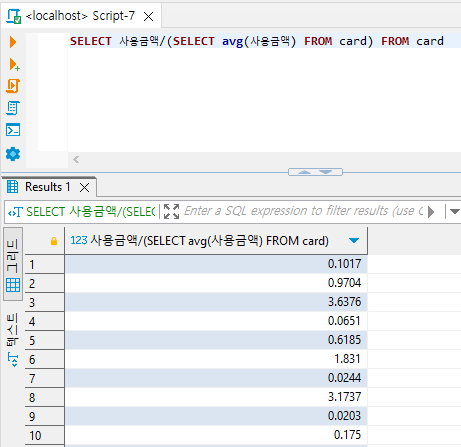Execute SQL statement with orange play icon
This screenshot has width=461, height=447.
click(x=13, y=42)
